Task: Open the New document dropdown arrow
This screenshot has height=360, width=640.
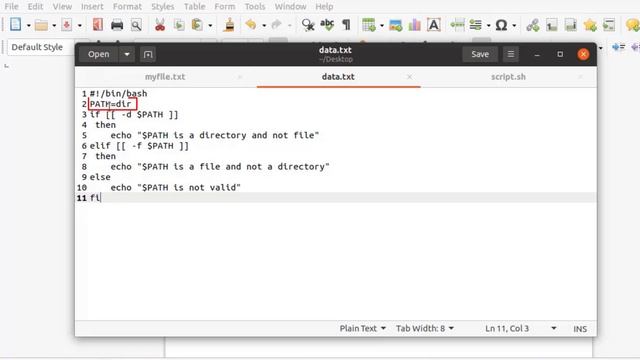Action: [x=29, y=26]
